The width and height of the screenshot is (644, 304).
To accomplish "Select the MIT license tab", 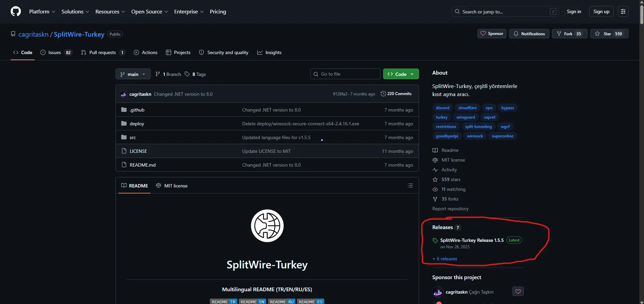I will pyautogui.click(x=172, y=185).
